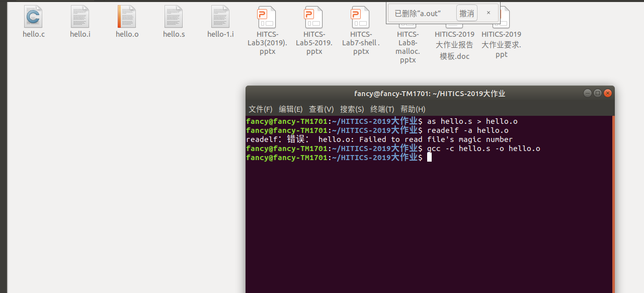Click the terminal cursor at the empty prompt
The height and width of the screenshot is (293, 644).
429,158
